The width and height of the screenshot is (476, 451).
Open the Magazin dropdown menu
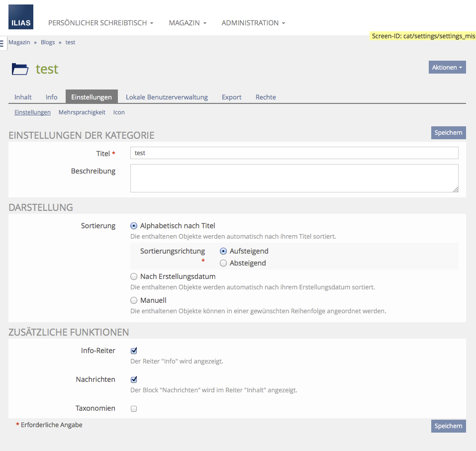pyautogui.click(x=187, y=23)
